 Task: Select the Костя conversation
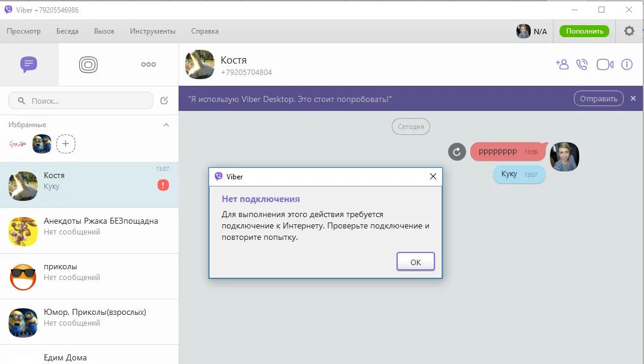point(89,185)
